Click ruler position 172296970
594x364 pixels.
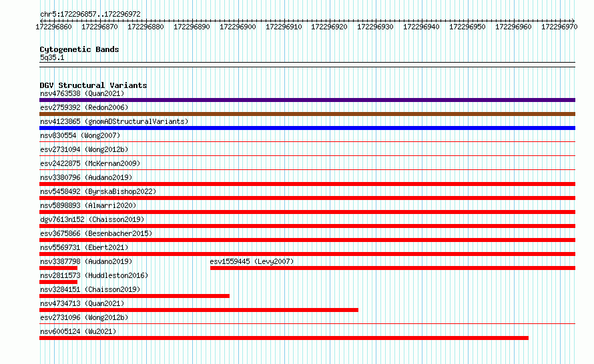tap(559, 27)
